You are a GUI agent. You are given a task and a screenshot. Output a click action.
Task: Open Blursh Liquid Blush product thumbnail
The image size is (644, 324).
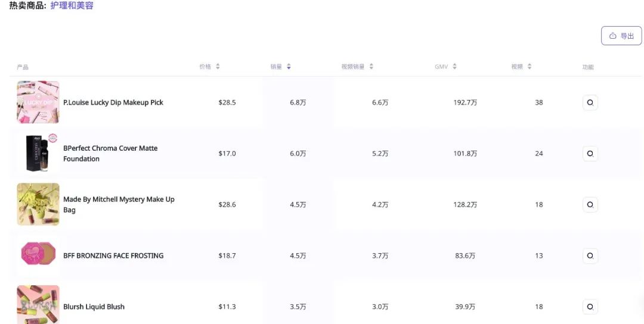click(x=38, y=305)
